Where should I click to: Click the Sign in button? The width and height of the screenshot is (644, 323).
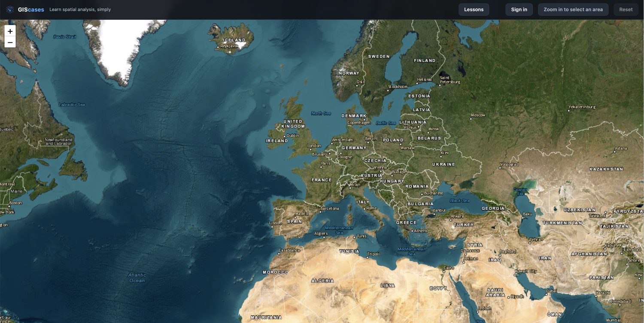tap(519, 9)
